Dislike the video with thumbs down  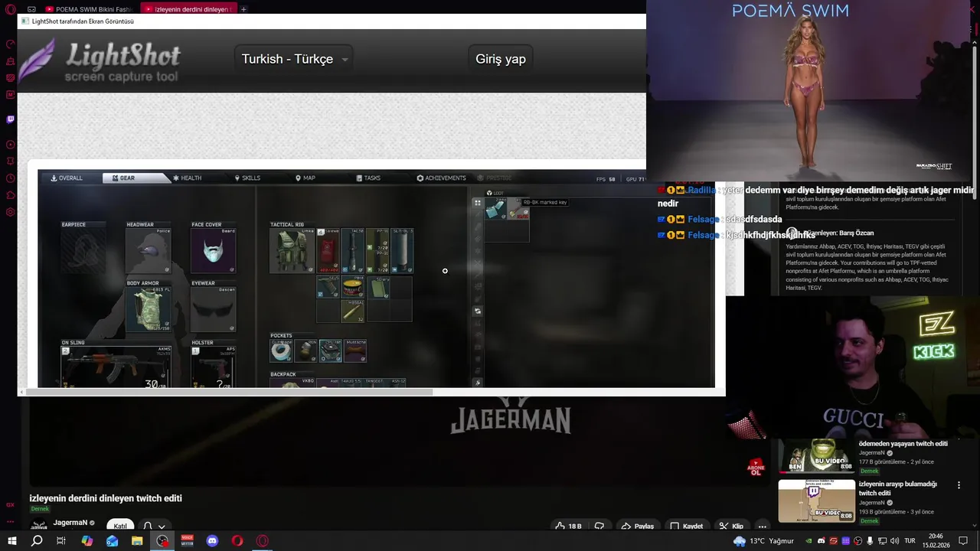tap(599, 526)
